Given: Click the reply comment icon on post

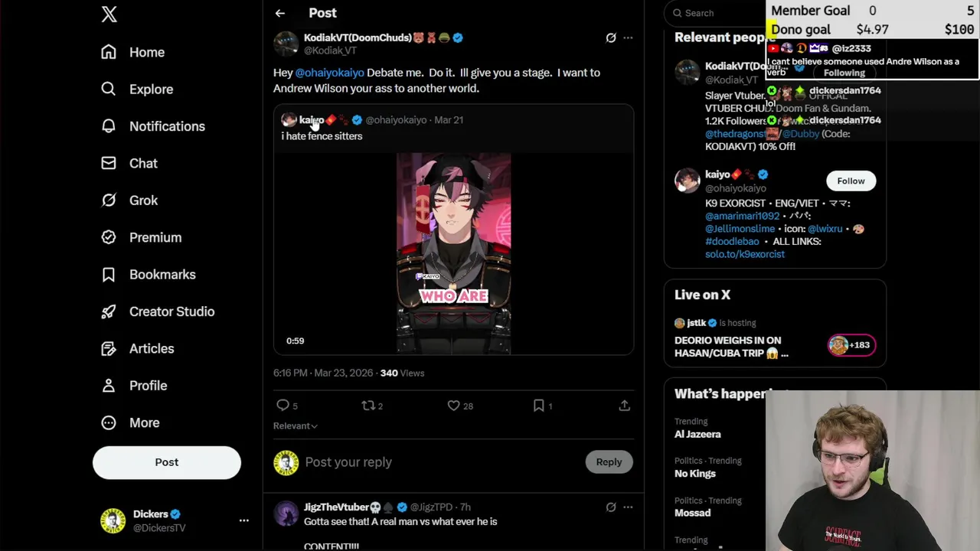Looking at the screenshot, I should click(x=283, y=406).
